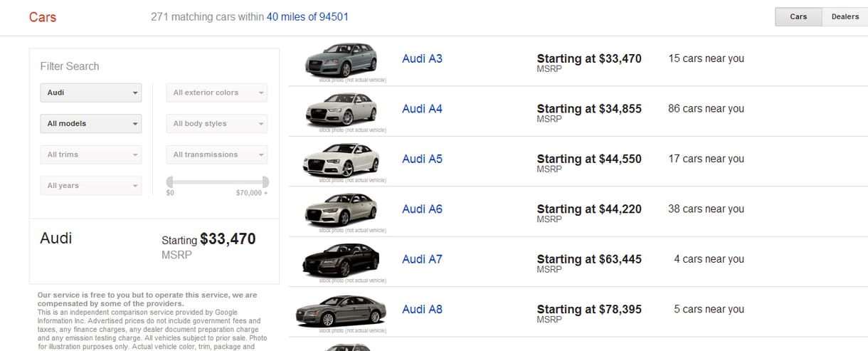868x351 pixels.
Task: Open the Audi A5 link
Action: 422,159
